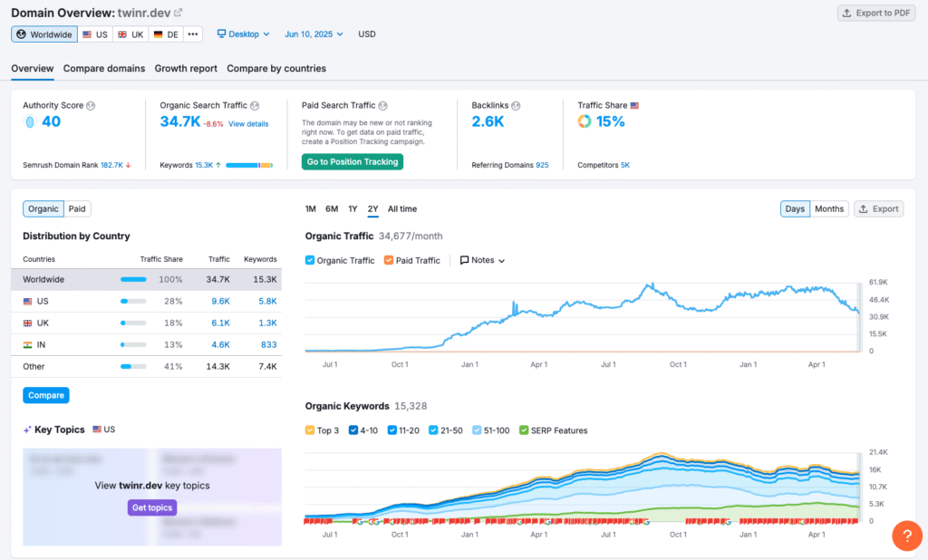Open the Desktop device dropdown
Viewport: 928px width, 560px height.
(243, 34)
